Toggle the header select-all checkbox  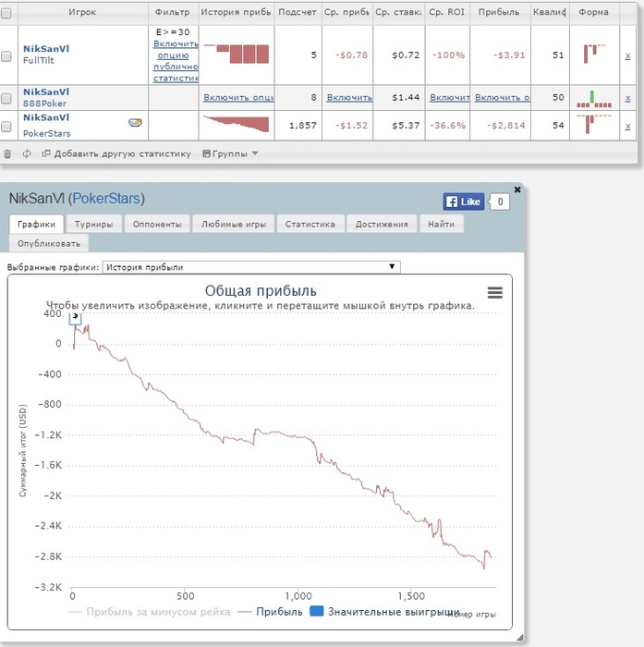point(6,13)
